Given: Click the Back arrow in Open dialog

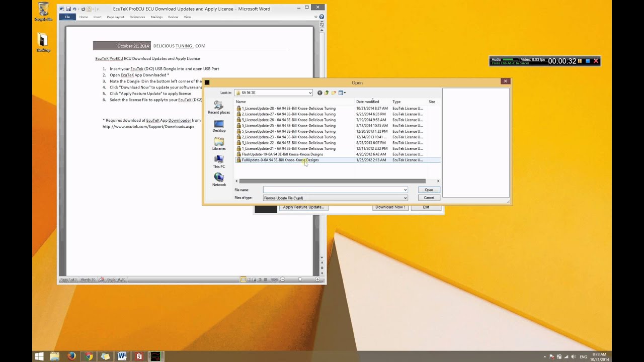Looking at the screenshot, I should point(320,93).
